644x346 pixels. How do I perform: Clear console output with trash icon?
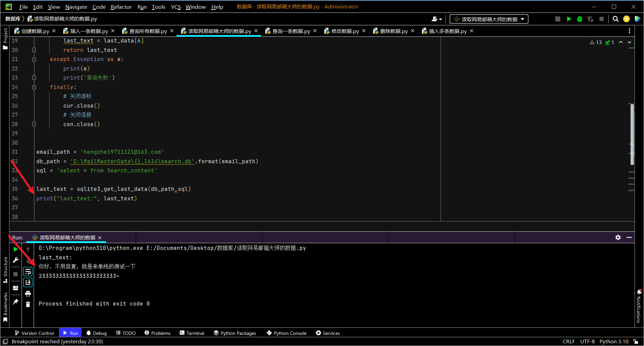[28, 304]
